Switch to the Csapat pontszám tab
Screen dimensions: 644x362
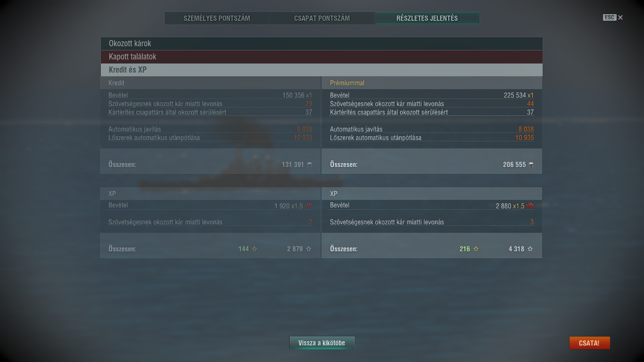coord(322,18)
